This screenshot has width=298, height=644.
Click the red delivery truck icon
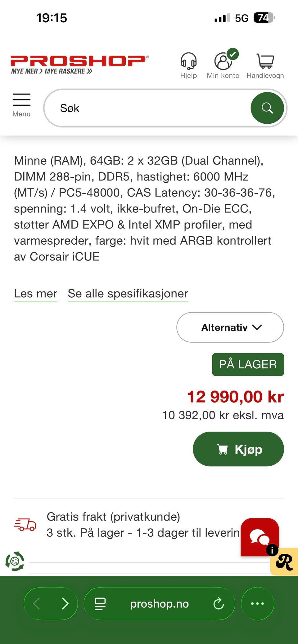click(x=25, y=524)
